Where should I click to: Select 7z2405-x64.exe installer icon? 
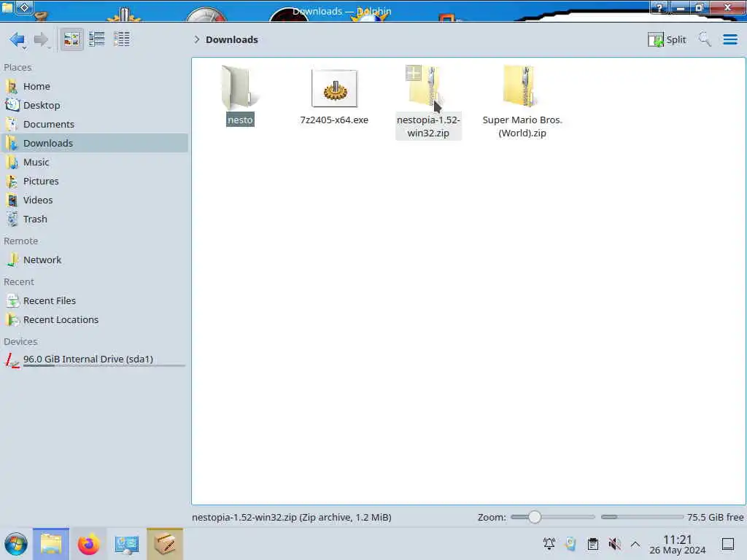[334, 88]
